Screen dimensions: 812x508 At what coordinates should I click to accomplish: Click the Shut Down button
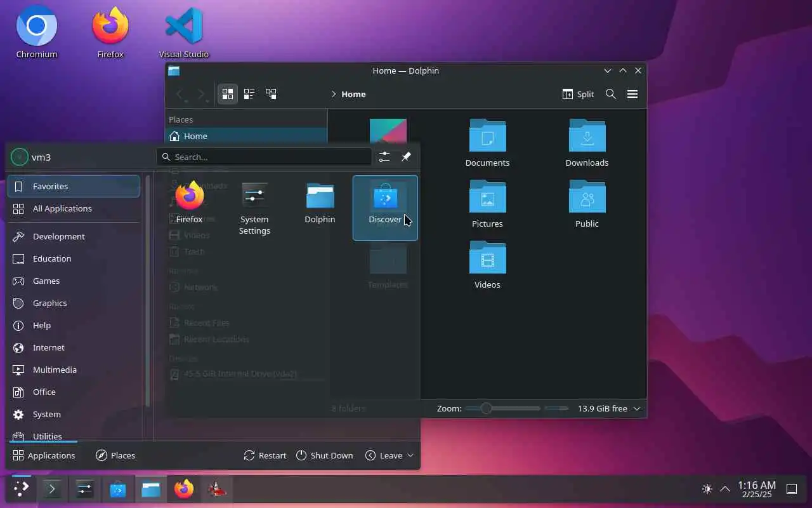[324, 455]
